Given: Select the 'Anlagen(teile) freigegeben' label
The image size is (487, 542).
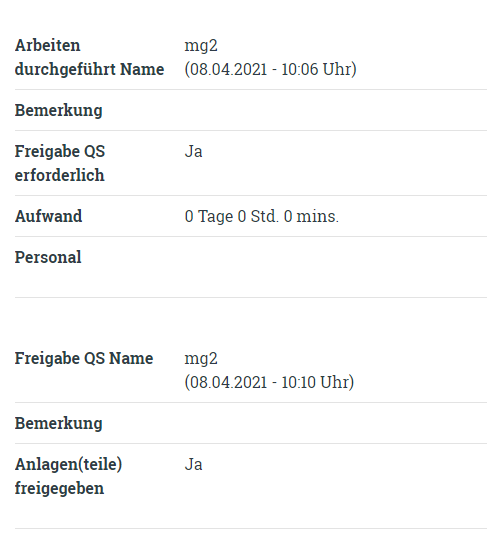Looking at the screenshot, I should [68, 476].
